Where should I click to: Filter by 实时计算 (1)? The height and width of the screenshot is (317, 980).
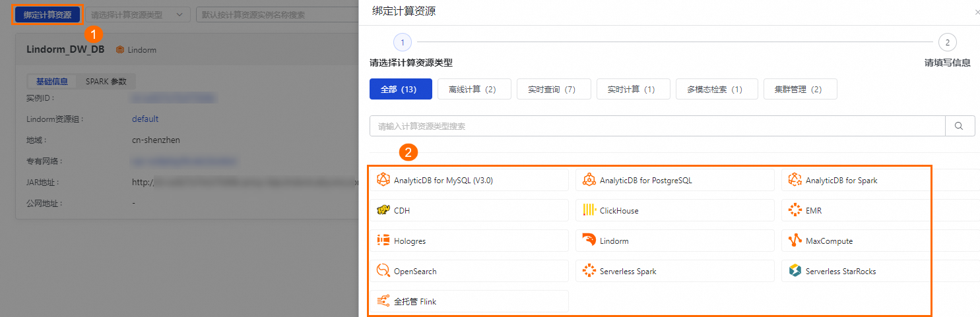(634, 89)
